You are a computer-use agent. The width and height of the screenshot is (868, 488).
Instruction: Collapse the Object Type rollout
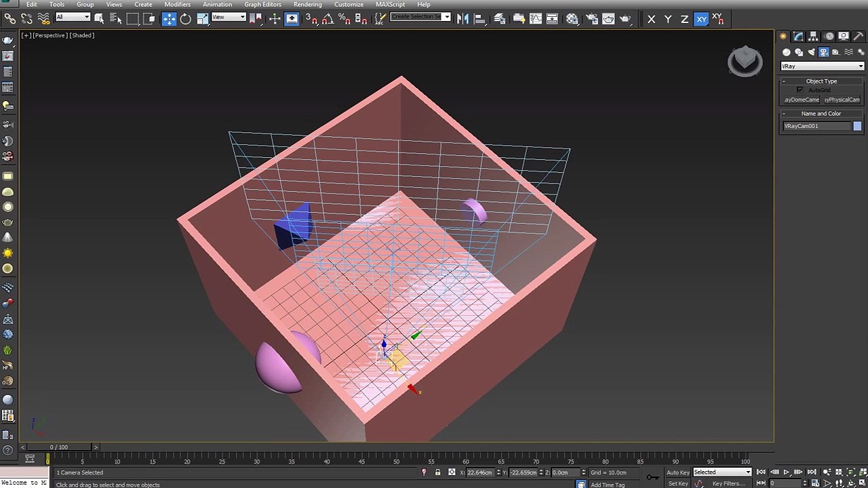point(821,81)
